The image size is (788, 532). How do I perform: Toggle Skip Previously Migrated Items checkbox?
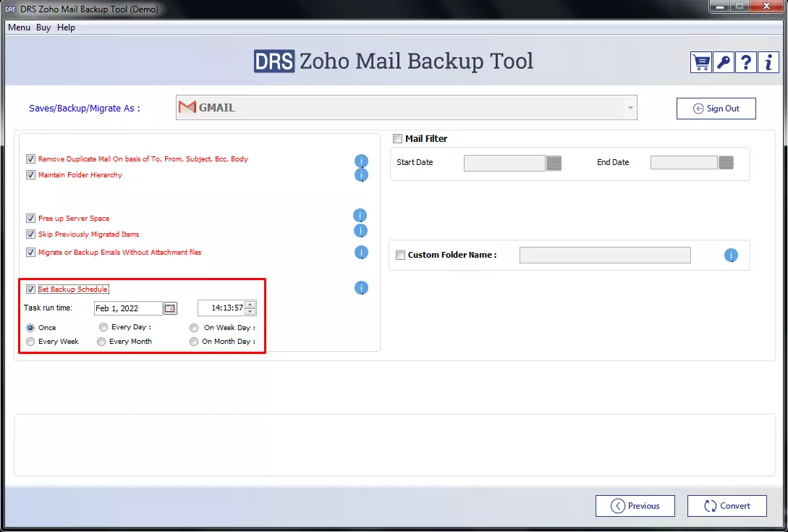(30, 235)
